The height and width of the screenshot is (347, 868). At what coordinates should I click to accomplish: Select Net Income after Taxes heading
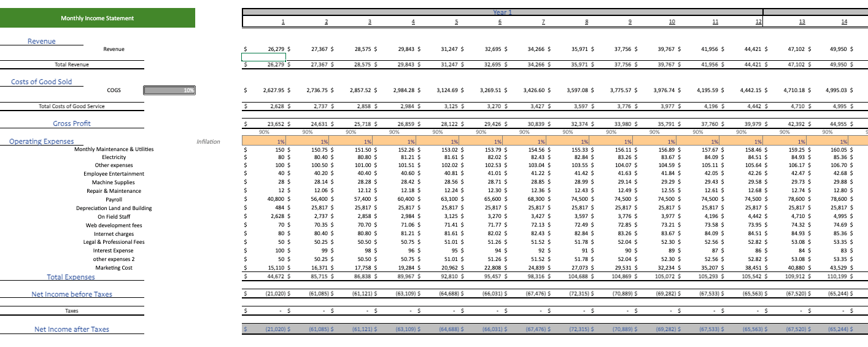click(72, 329)
